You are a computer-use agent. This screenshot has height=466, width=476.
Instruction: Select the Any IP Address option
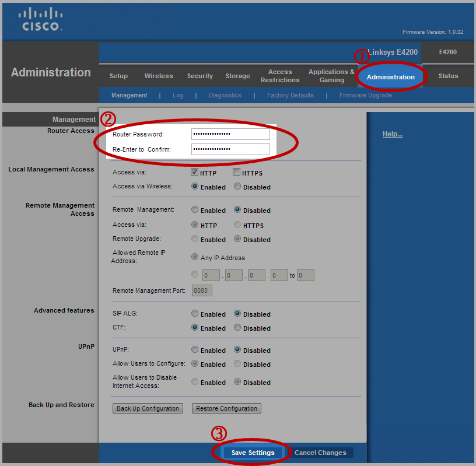[x=195, y=257]
